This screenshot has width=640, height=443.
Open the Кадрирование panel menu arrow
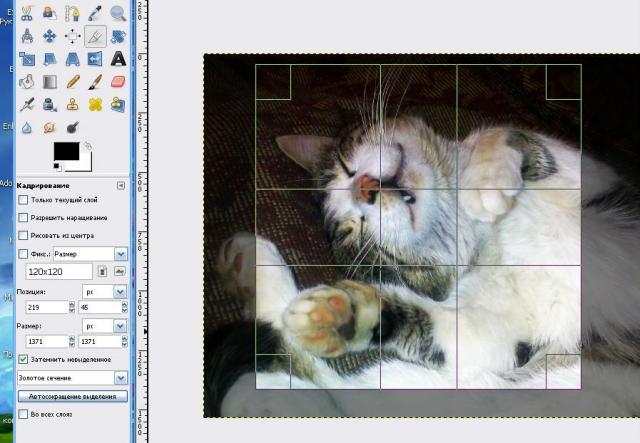[121, 185]
